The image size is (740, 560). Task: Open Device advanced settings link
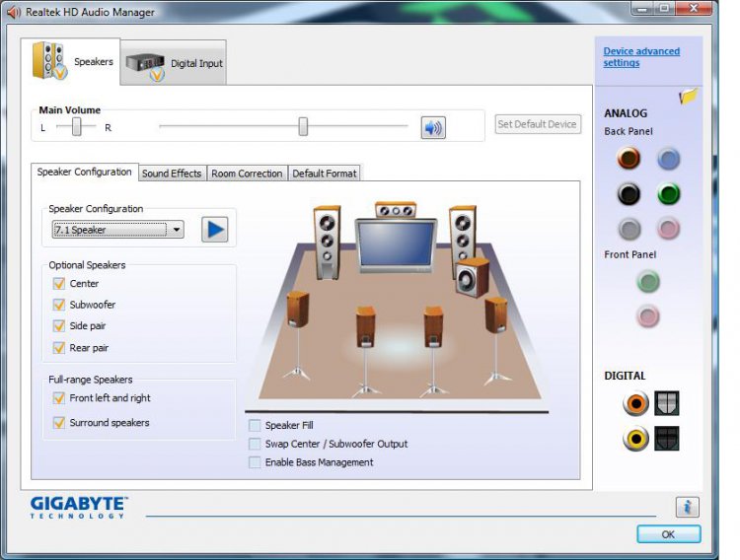(x=641, y=57)
